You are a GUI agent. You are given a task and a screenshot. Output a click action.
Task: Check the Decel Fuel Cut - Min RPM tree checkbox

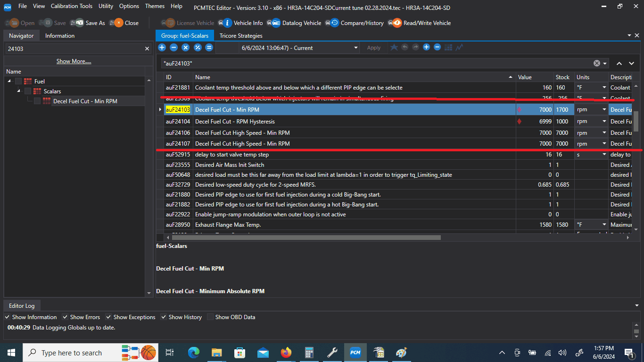click(x=37, y=101)
